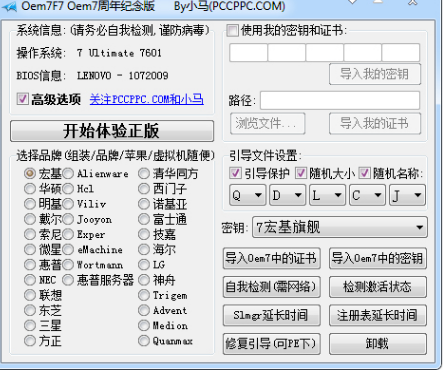Select the Exper radio button
This screenshot has height=374, width=443.
click(68, 234)
